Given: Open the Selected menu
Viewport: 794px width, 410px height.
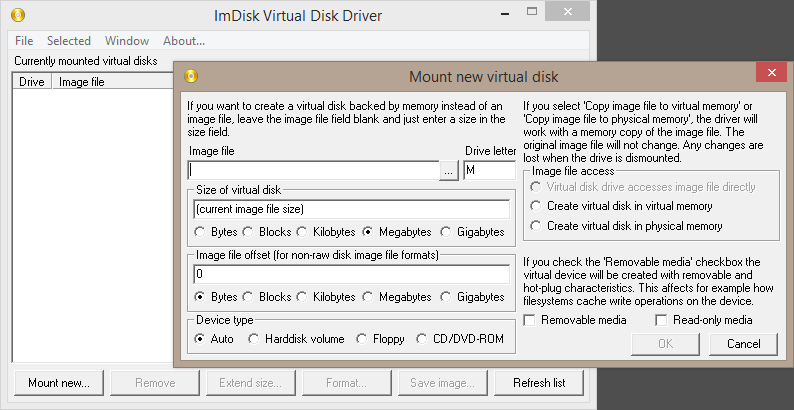Looking at the screenshot, I should (x=68, y=41).
